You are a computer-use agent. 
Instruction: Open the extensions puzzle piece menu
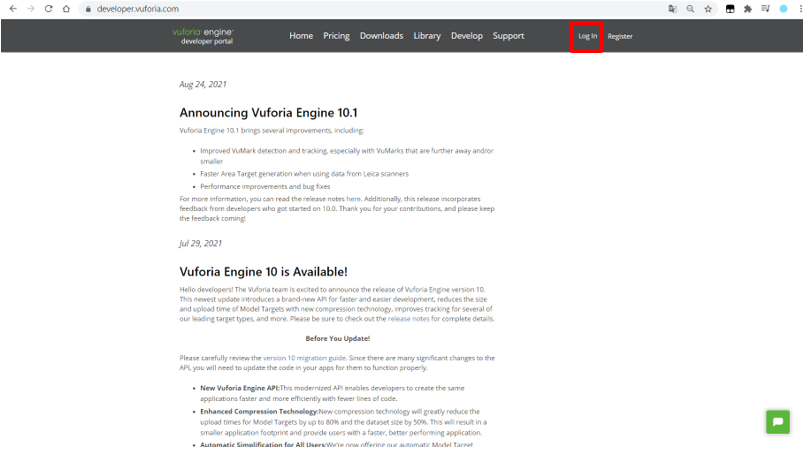point(748,9)
